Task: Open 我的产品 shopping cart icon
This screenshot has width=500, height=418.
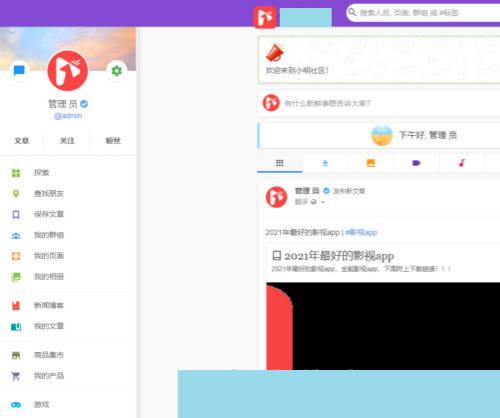Action: pyautogui.click(x=16, y=376)
